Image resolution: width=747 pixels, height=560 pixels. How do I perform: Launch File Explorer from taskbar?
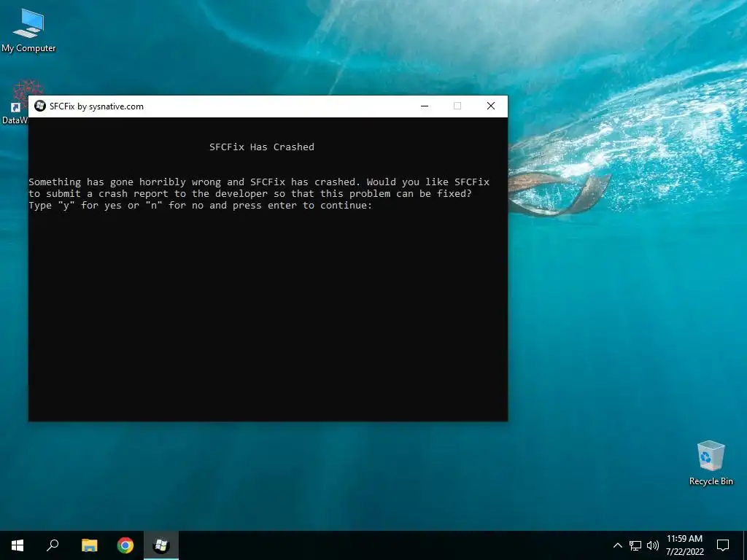click(89, 545)
